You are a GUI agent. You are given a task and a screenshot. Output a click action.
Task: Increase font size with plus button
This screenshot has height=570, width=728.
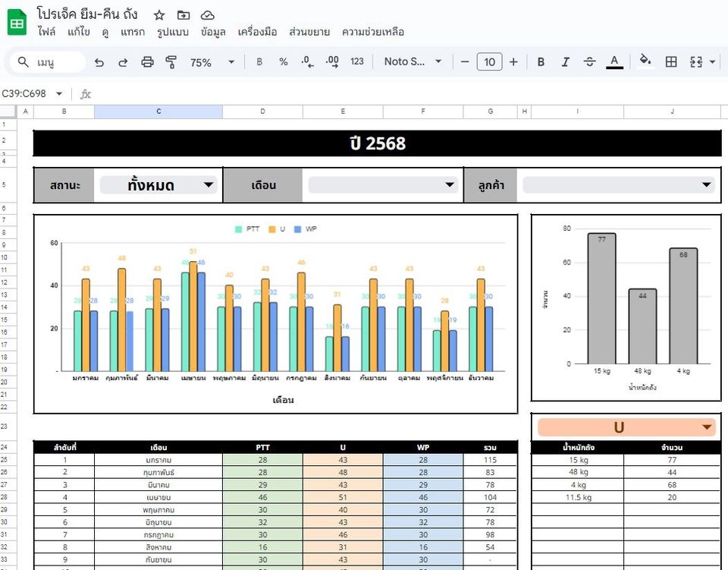(x=513, y=62)
